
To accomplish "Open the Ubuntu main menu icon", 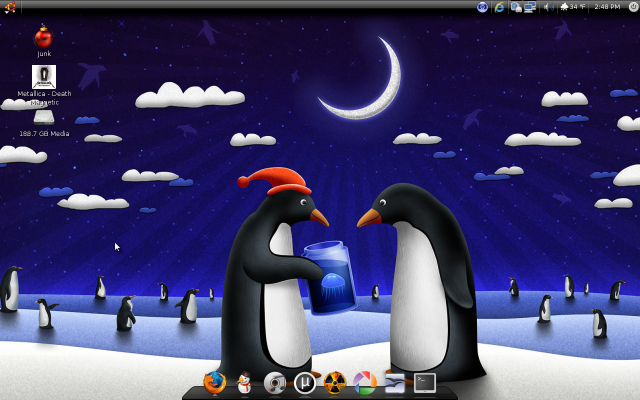I will 10,7.
